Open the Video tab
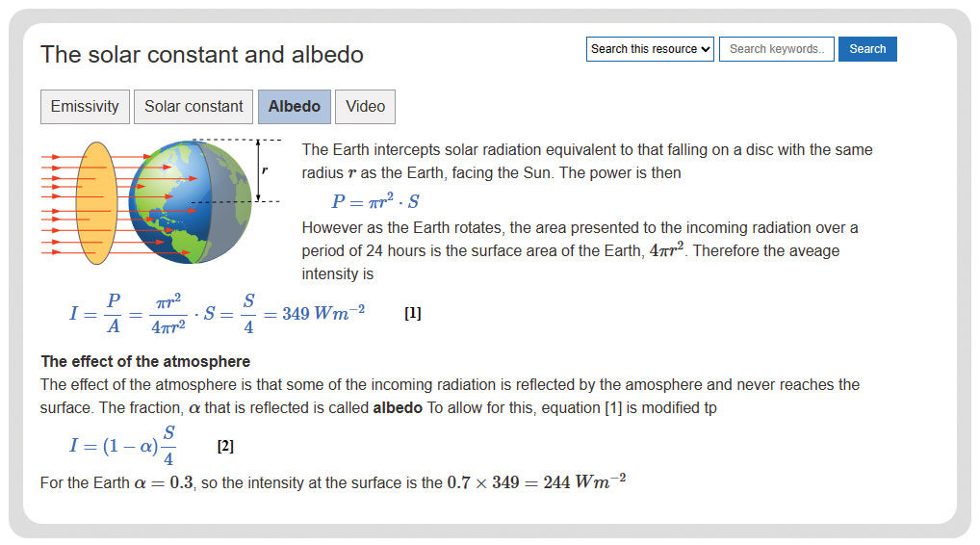The image size is (980, 545). pos(366,107)
